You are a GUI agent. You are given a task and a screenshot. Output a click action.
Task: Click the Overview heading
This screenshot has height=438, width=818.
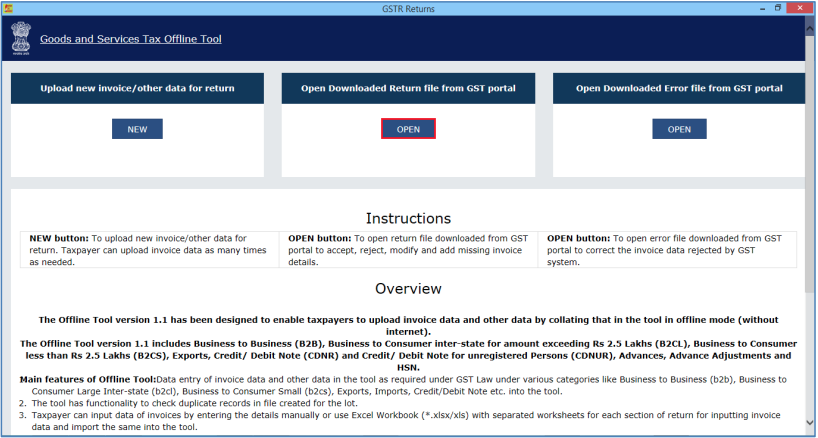pos(408,288)
